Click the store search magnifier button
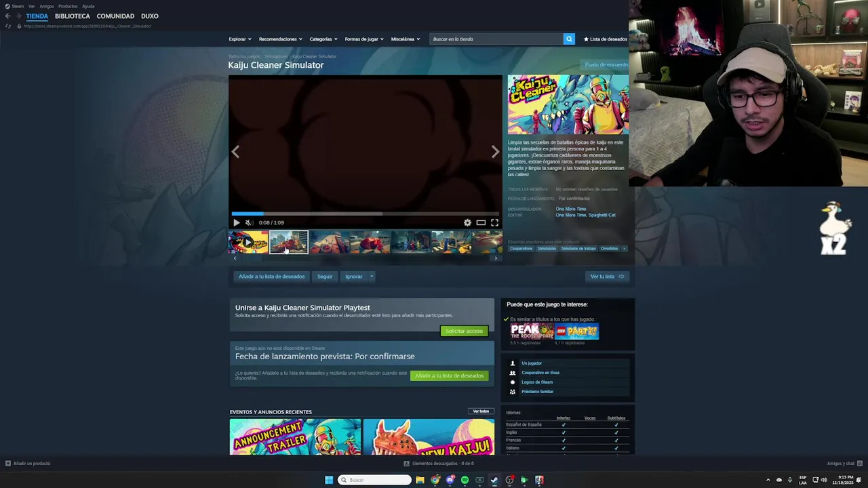 pos(569,39)
